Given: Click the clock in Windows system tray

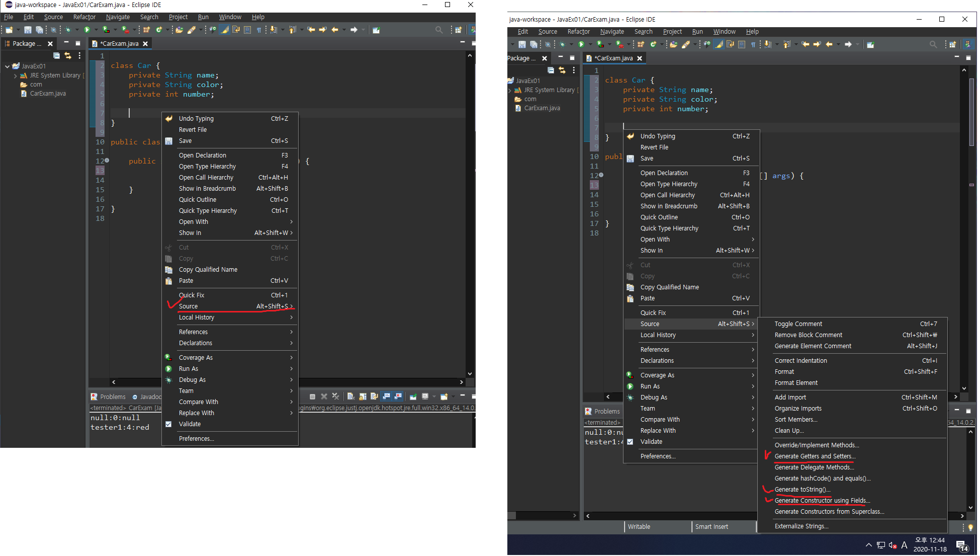Looking at the screenshot, I should (930, 545).
